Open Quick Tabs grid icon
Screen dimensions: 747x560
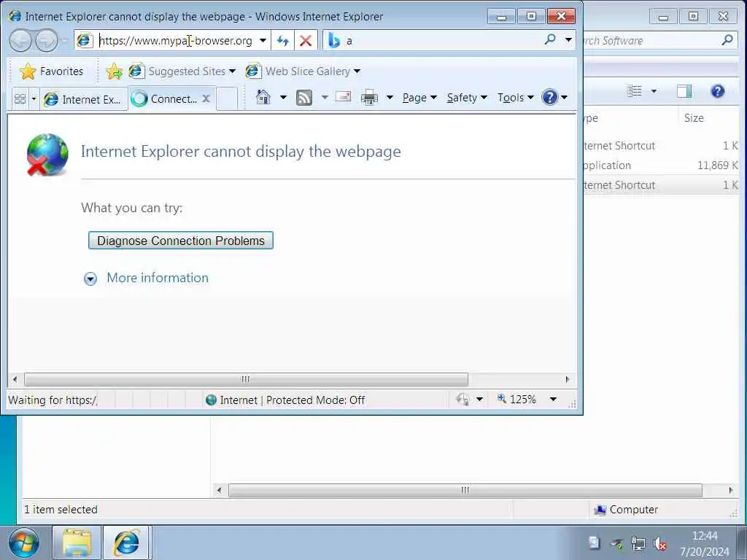coord(20,98)
